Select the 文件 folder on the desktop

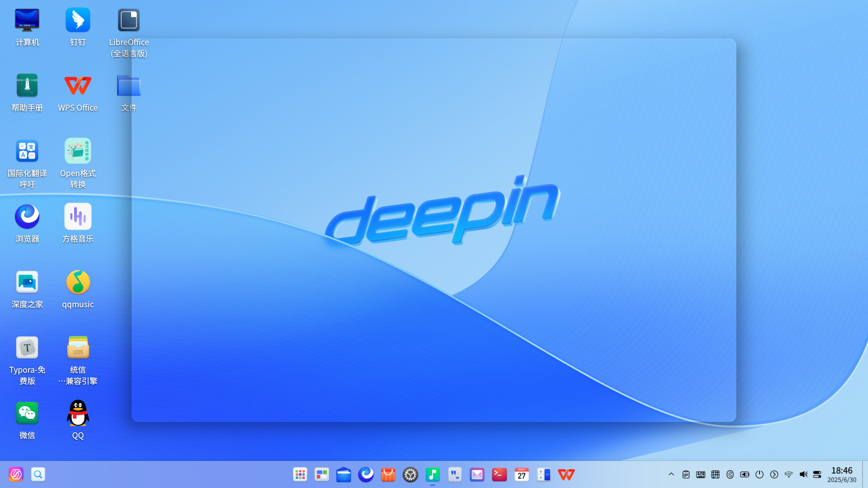pyautogui.click(x=129, y=85)
